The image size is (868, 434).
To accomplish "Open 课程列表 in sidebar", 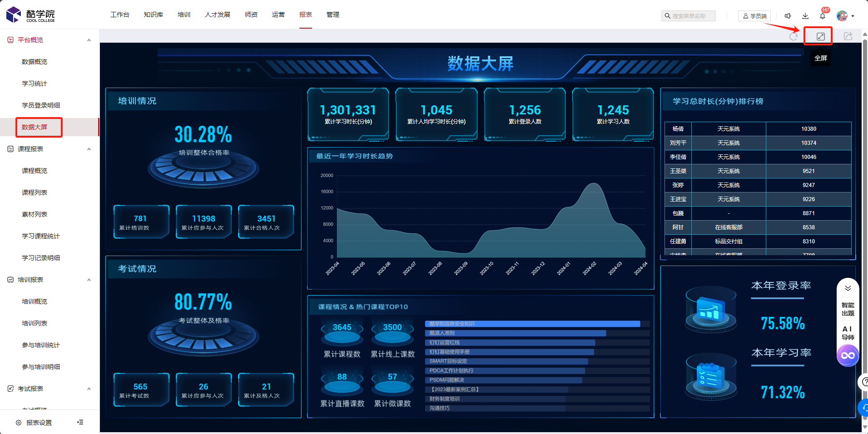I will click(35, 192).
